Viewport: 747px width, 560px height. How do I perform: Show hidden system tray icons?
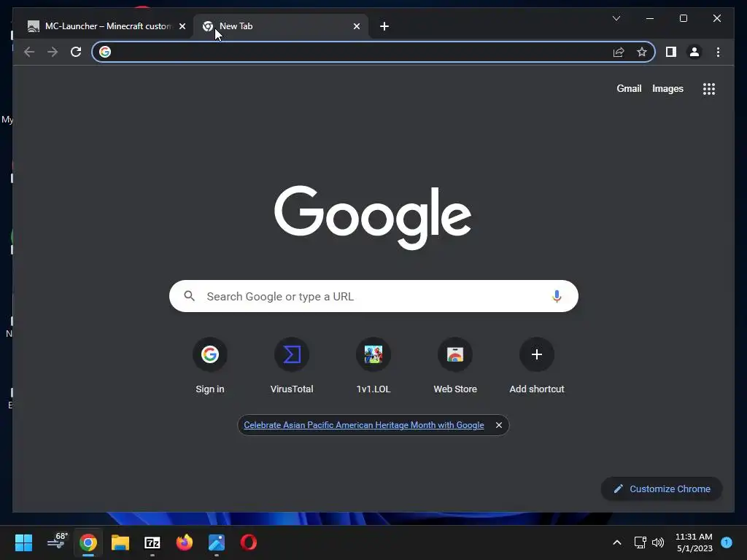[617, 542]
